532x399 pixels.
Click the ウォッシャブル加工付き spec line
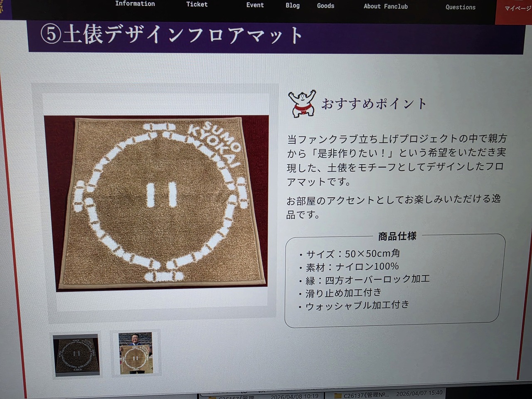click(357, 306)
